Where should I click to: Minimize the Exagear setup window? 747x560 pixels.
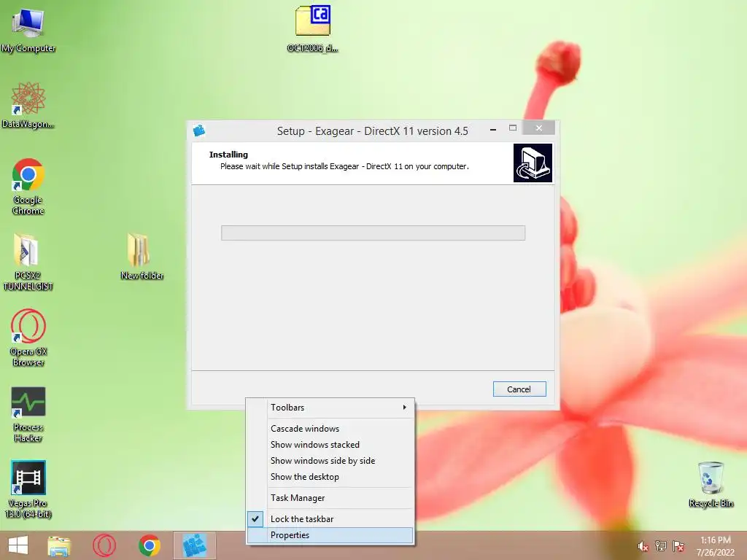point(493,128)
